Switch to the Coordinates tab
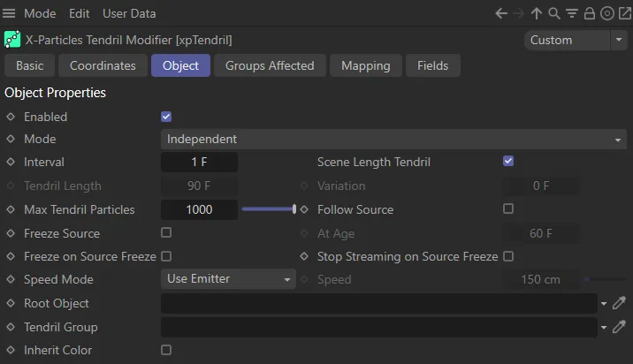The image size is (633, 364). (x=103, y=65)
